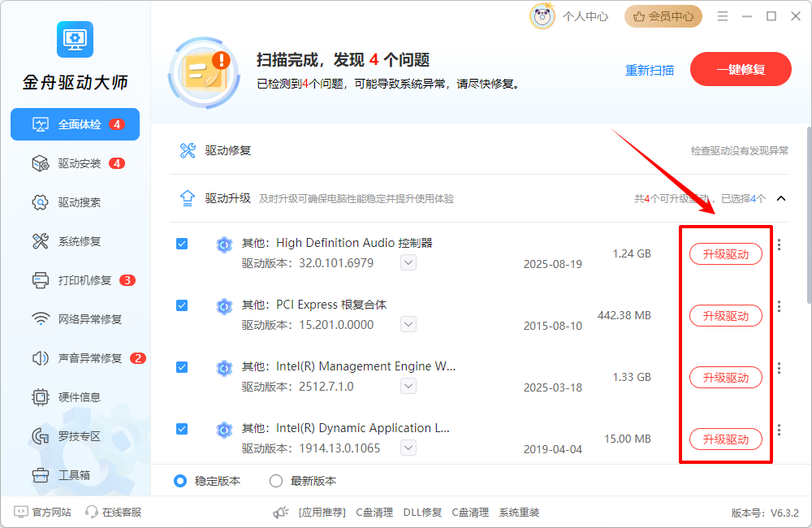Open version dropdown for 32.0.101.6979
Image resolution: width=812 pixels, height=528 pixels.
tap(408, 262)
